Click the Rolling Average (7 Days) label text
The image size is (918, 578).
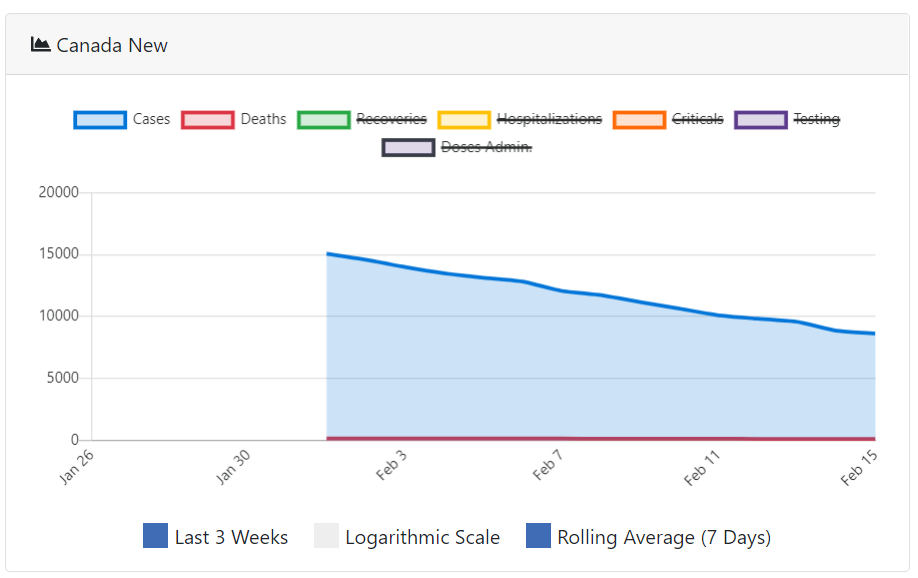point(664,537)
